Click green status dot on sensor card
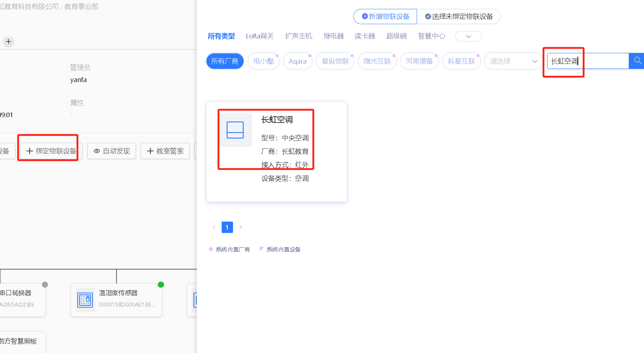 click(161, 284)
